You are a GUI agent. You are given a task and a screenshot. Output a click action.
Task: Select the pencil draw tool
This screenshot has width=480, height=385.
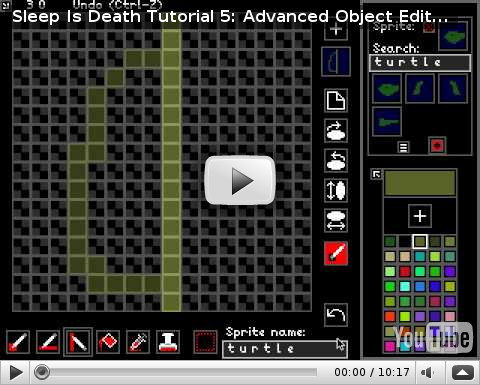pos(18,342)
